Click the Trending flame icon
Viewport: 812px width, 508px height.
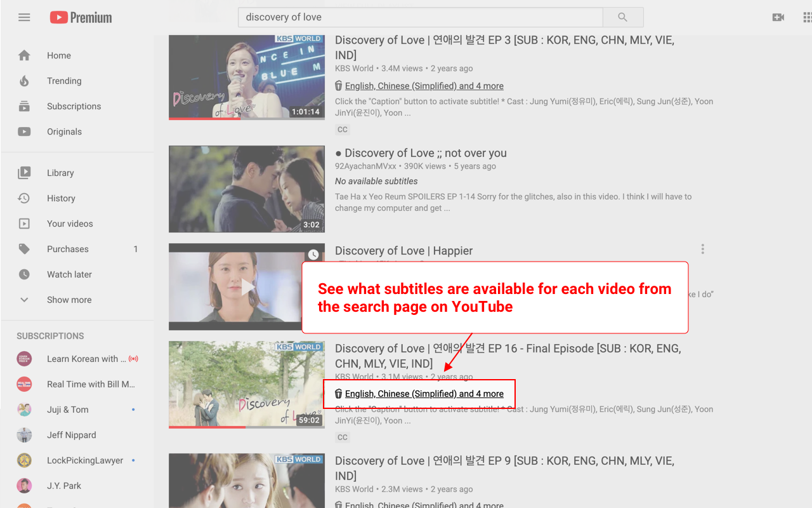pyautogui.click(x=24, y=81)
